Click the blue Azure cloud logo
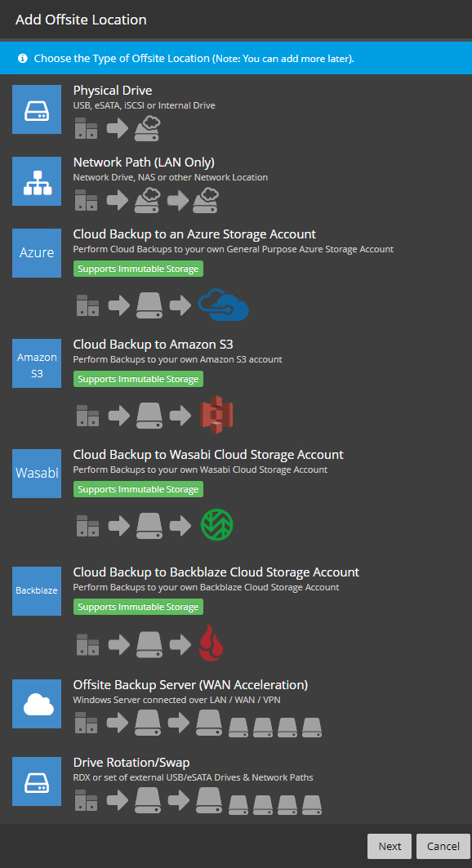The image size is (472, 868). pyautogui.click(x=224, y=305)
